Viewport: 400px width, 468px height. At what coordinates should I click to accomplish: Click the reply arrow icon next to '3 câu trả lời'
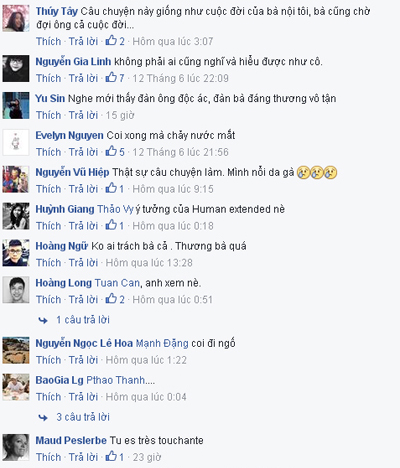(x=43, y=417)
